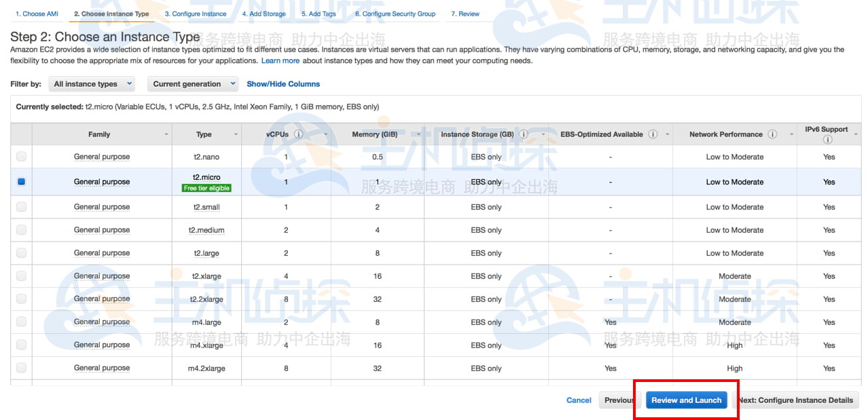
Task: Click High network performance in m4.2xlarge row
Action: point(735,368)
